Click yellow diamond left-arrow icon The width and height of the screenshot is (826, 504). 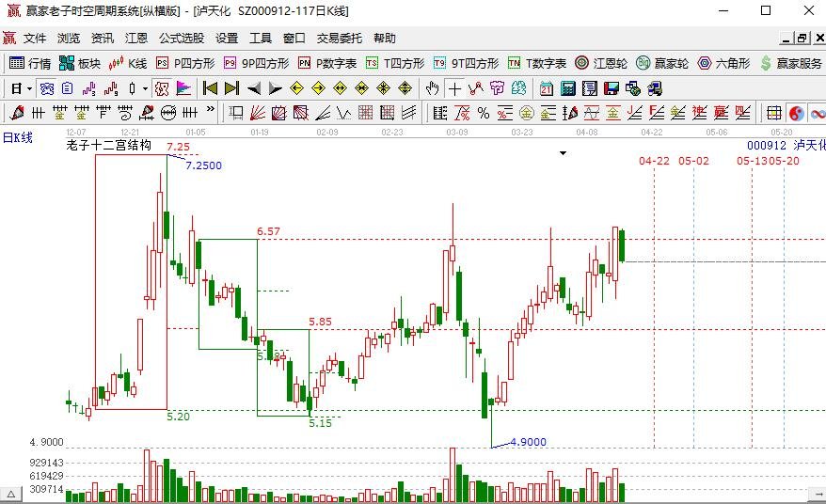coord(297,88)
